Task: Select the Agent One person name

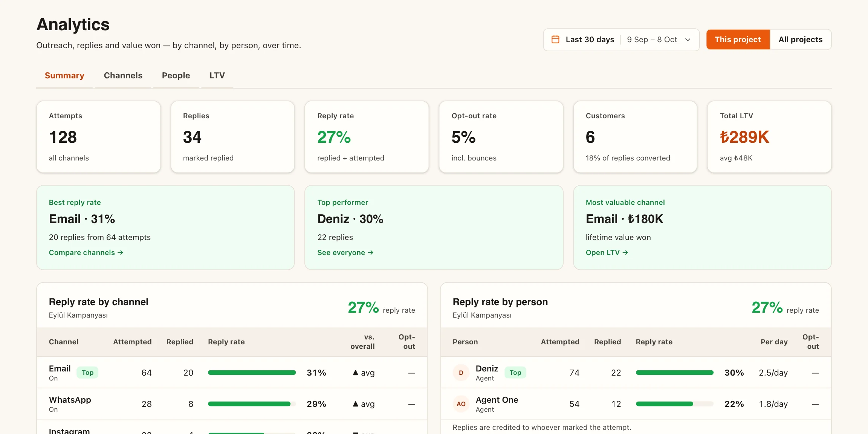Action: [x=497, y=400]
